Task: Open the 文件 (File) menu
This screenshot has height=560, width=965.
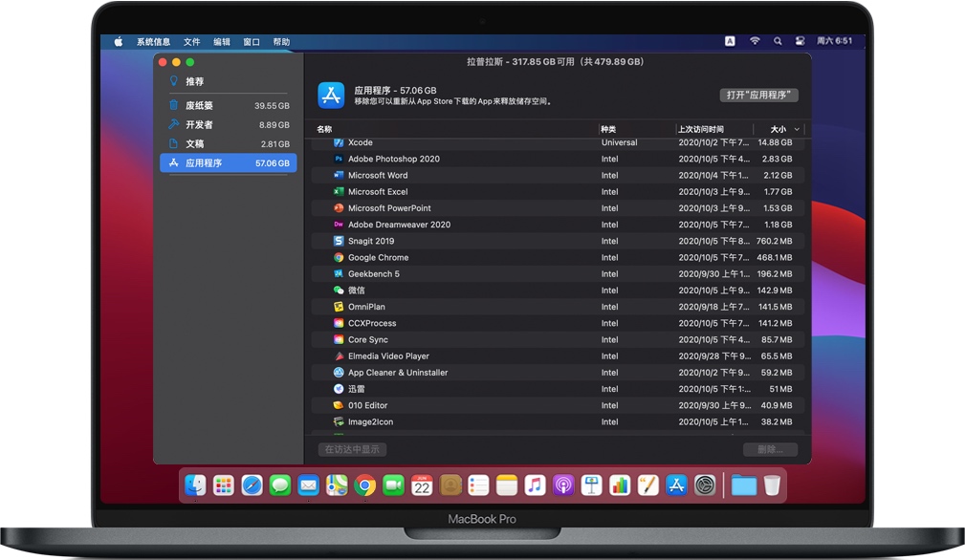Action: click(x=192, y=42)
